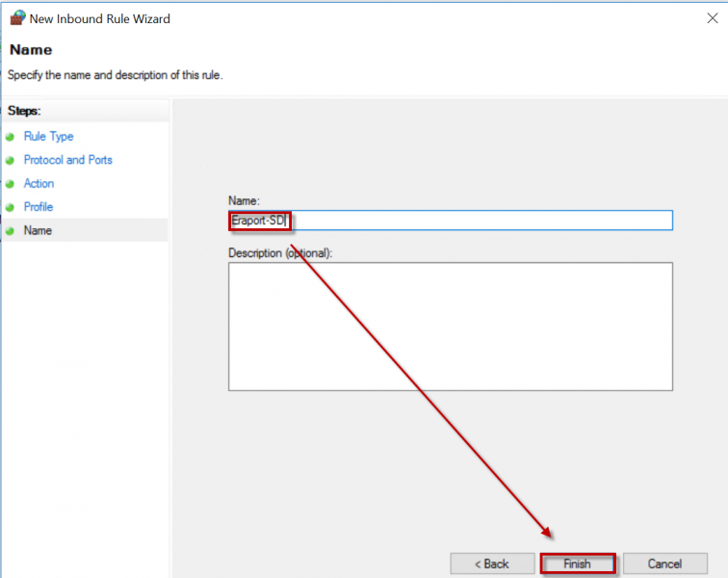The image size is (728, 578).
Task: Go to the Rule Type step
Action: [x=48, y=137]
